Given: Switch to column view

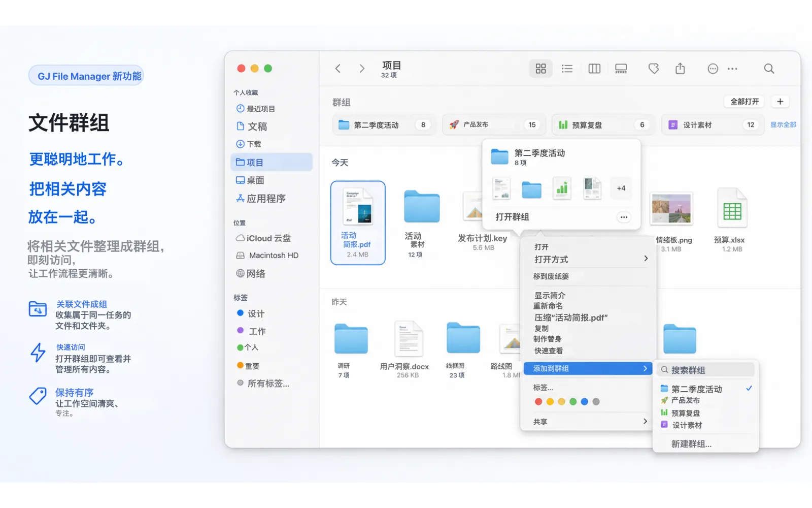Looking at the screenshot, I should [594, 69].
